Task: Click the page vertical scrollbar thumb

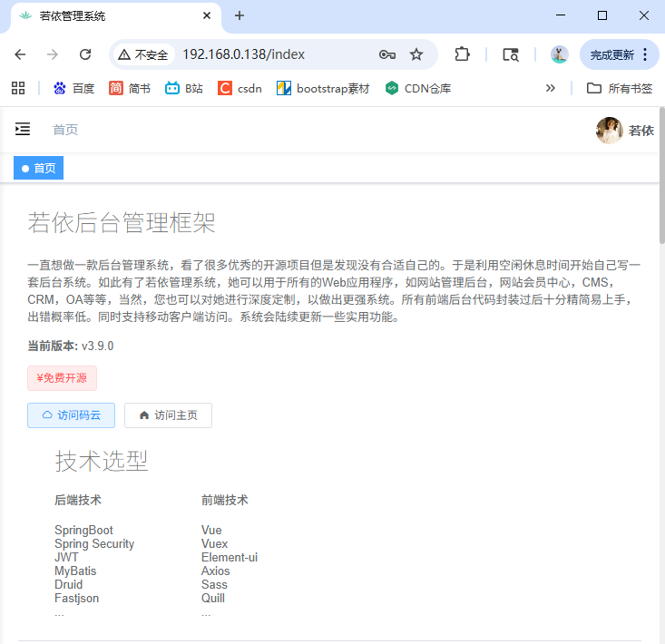Action: point(661,175)
